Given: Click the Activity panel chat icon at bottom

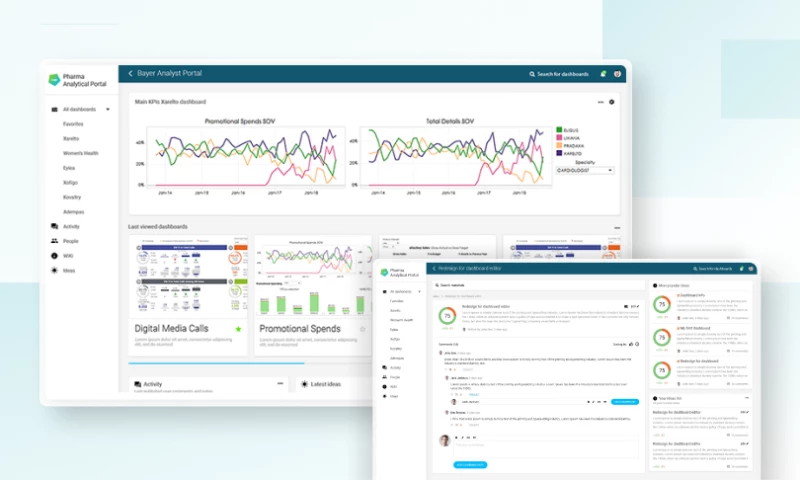Looking at the screenshot, I should [138, 384].
